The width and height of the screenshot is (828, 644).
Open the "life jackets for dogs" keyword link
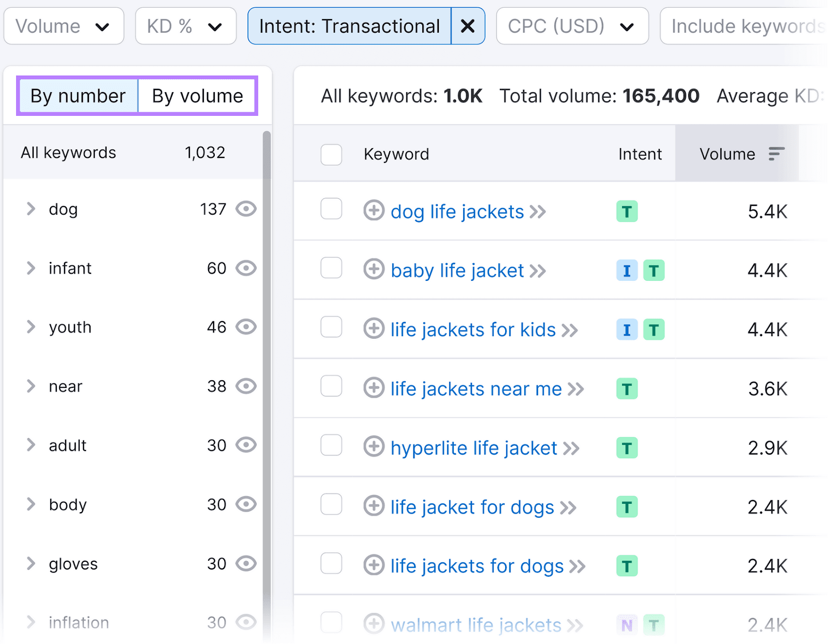click(477, 566)
